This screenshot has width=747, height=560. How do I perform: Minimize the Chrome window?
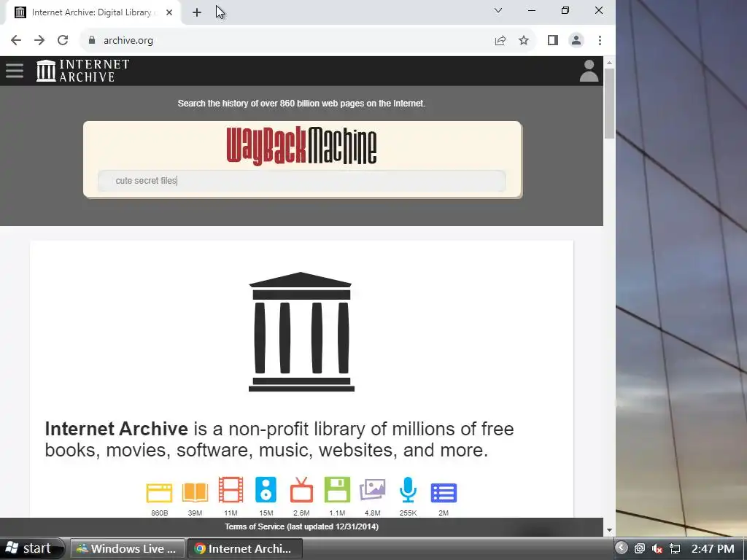[532, 10]
